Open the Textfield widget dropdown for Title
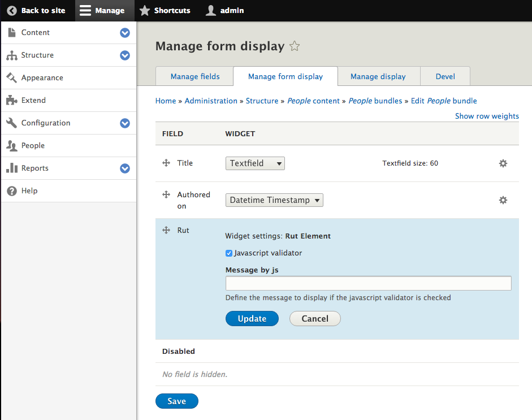532x420 pixels. [x=255, y=163]
